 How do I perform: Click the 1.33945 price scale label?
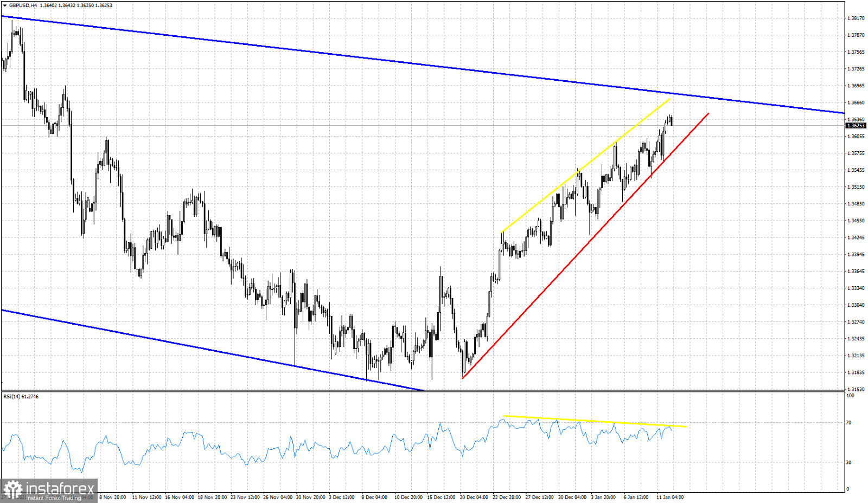856,254
